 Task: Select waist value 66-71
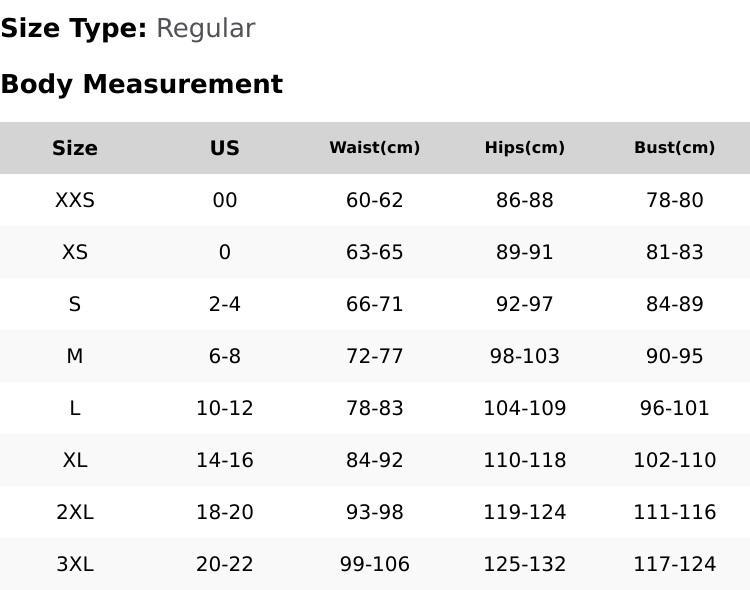(x=375, y=304)
